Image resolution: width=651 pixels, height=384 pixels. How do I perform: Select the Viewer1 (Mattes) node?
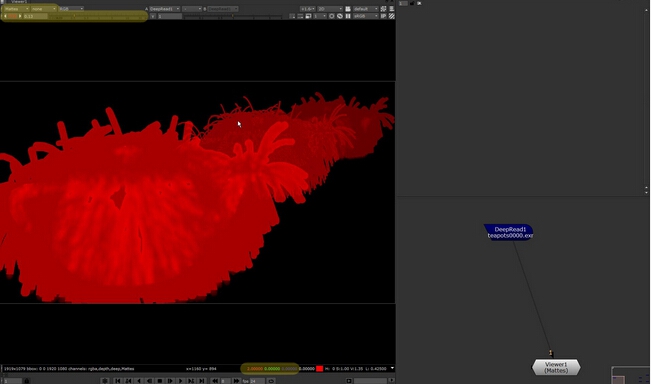pos(556,367)
